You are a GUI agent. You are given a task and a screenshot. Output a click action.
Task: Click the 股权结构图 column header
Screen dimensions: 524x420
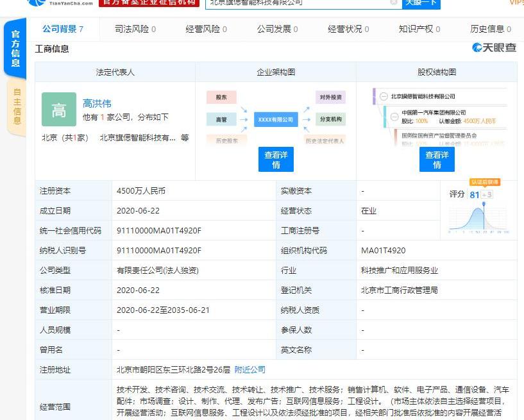tap(437, 72)
